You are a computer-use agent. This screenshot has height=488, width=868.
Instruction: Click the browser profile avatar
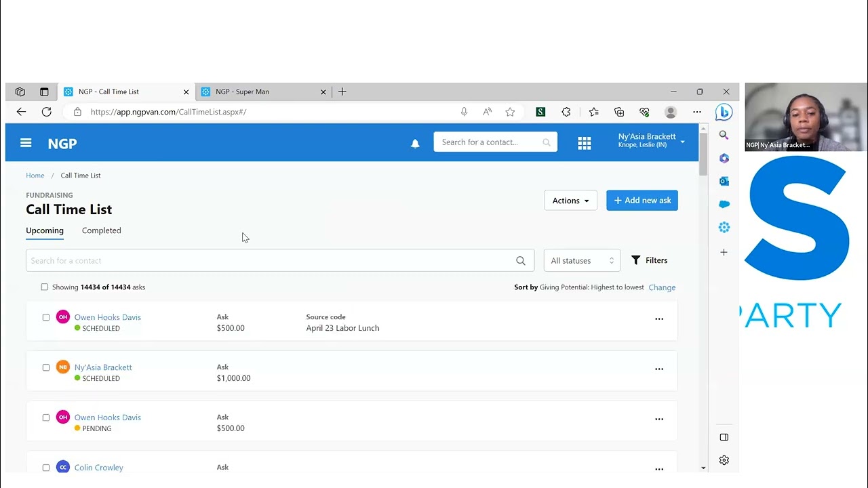(x=671, y=112)
